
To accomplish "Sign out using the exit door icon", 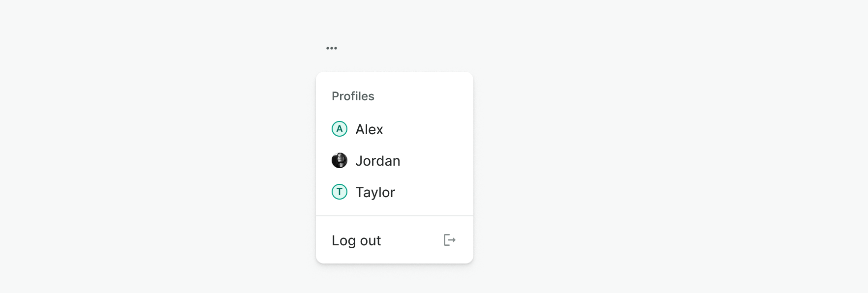I will pos(449,240).
